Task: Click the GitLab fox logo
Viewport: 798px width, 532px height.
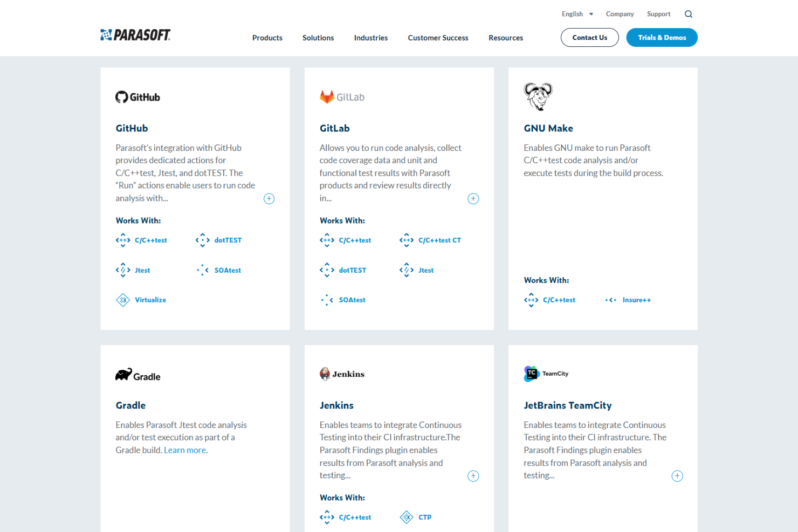Action: pos(326,96)
